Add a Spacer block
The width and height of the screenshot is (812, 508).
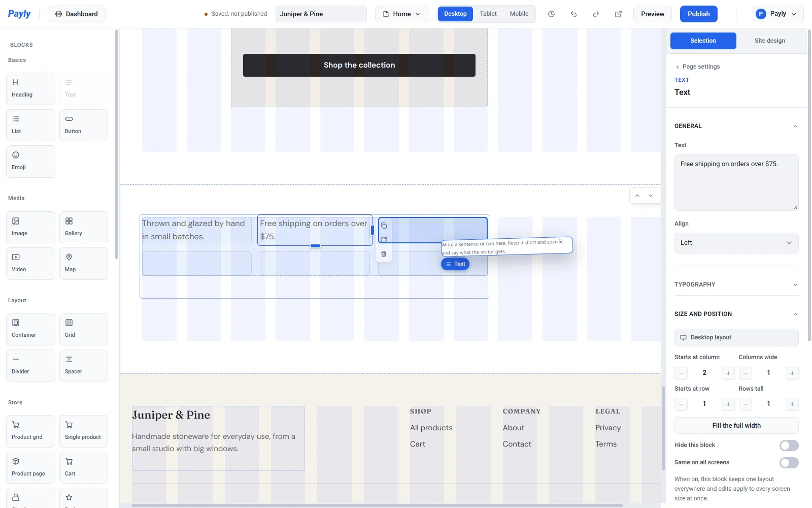(84, 366)
